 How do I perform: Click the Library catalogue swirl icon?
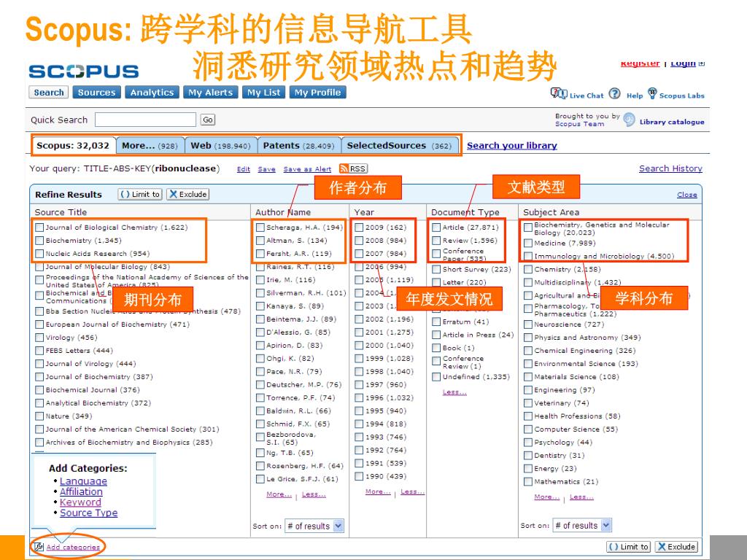tap(629, 120)
